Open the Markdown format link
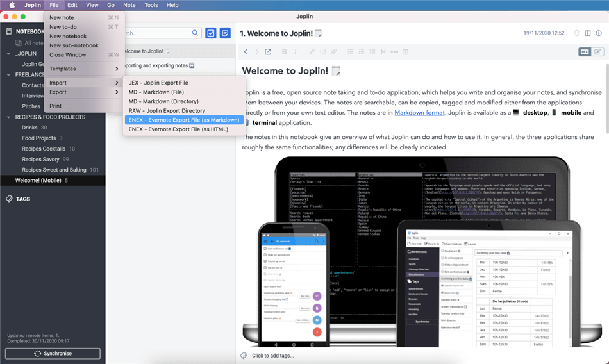Viewport: 609px width, 364px height. pyautogui.click(x=419, y=113)
